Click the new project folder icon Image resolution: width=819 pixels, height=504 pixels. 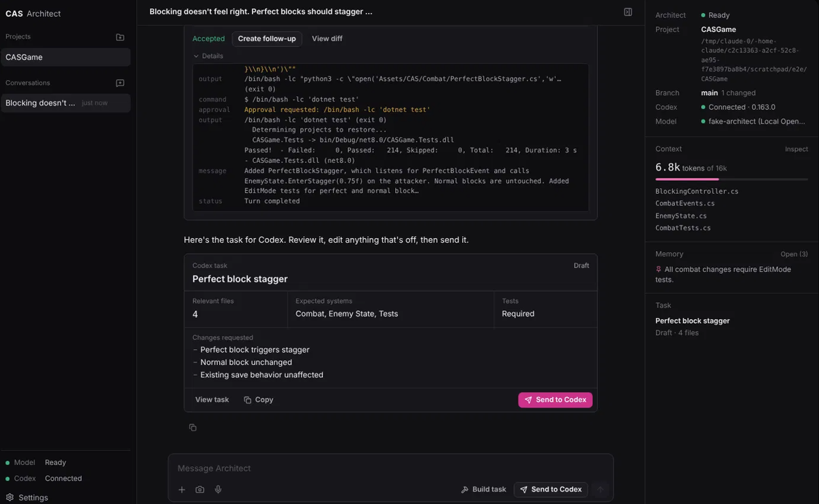click(x=120, y=37)
